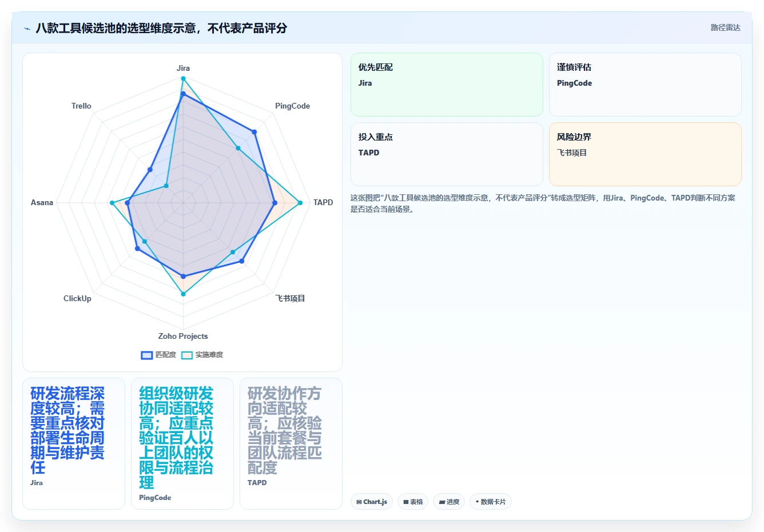Click the 实施难度 data point on TAPD axis
This screenshot has width=764, height=532.
[x=300, y=202]
